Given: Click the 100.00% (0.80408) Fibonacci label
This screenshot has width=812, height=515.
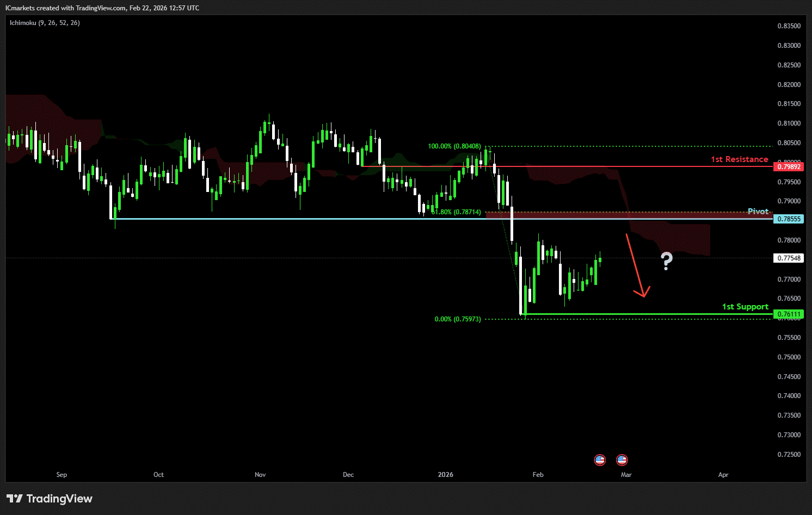Looking at the screenshot, I should 454,146.
